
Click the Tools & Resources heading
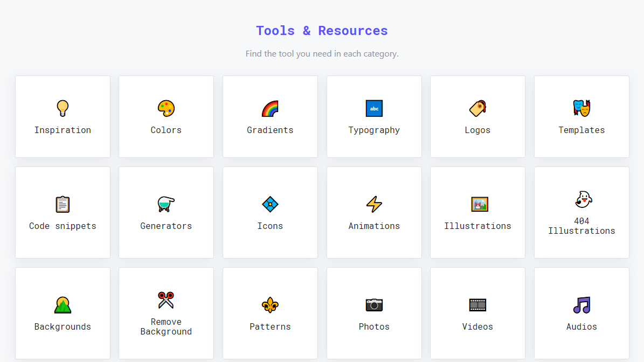[x=322, y=31]
